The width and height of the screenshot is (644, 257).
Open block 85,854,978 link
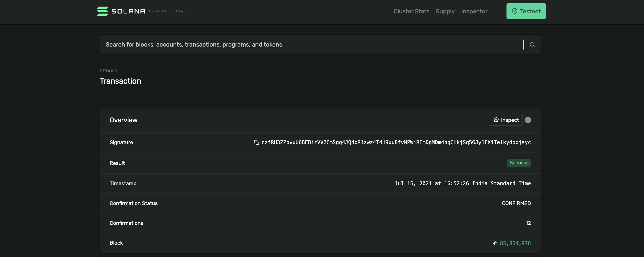coord(515,243)
